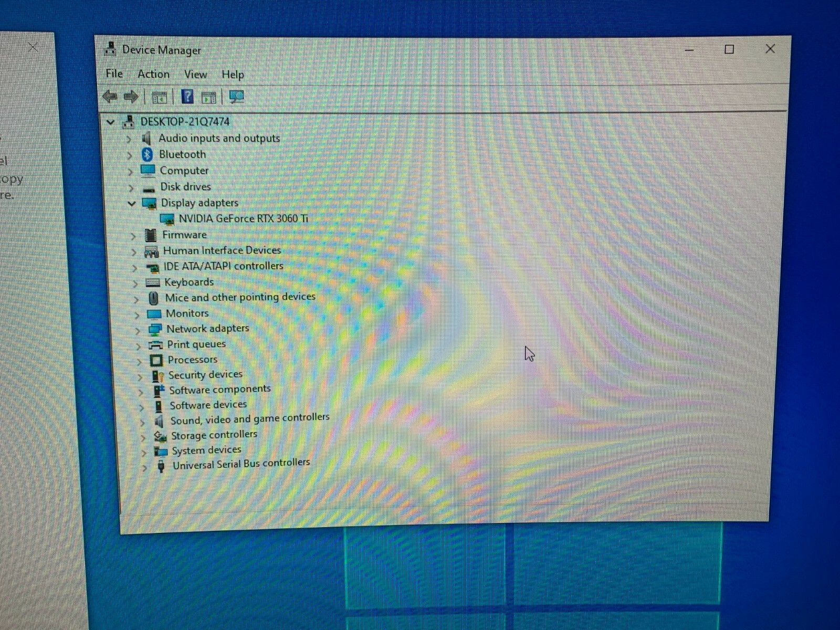Select the Keyboards row label
Image resolution: width=840 pixels, height=630 pixels.
(189, 282)
